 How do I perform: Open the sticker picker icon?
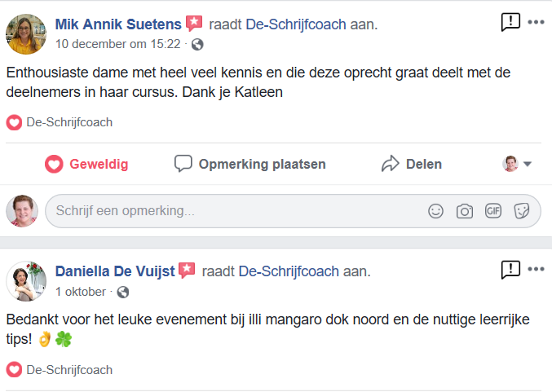pos(522,211)
